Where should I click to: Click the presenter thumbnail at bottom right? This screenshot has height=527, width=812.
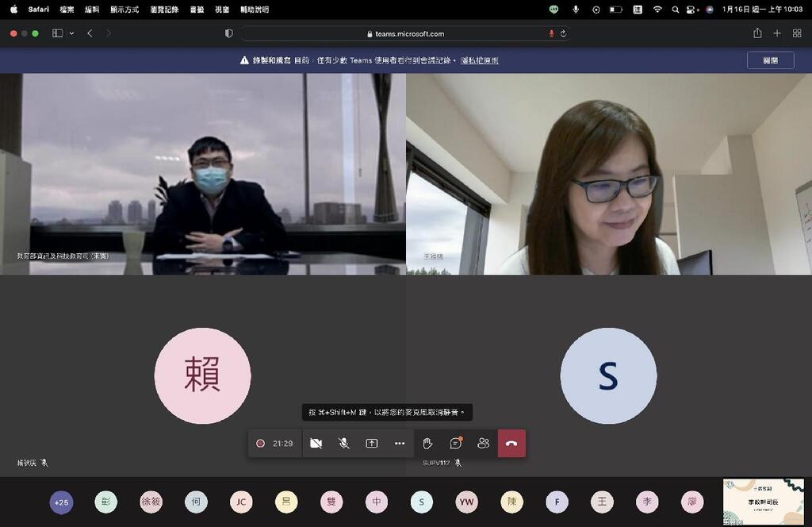click(763, 502)
